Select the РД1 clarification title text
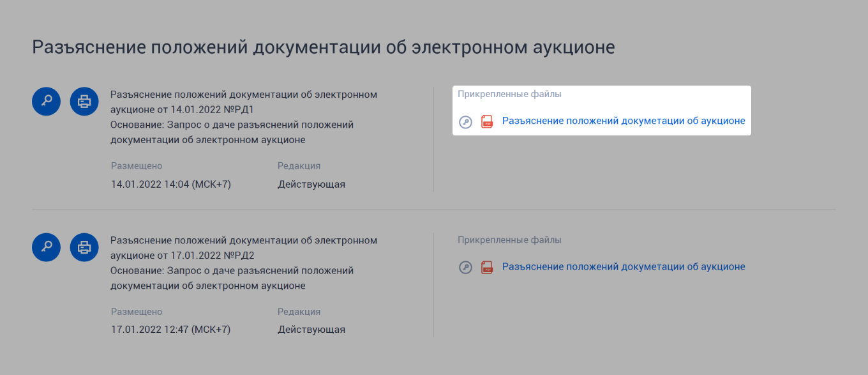Viewport: 868px width, 375px height. pyautogui.click(x=244, y=101)
